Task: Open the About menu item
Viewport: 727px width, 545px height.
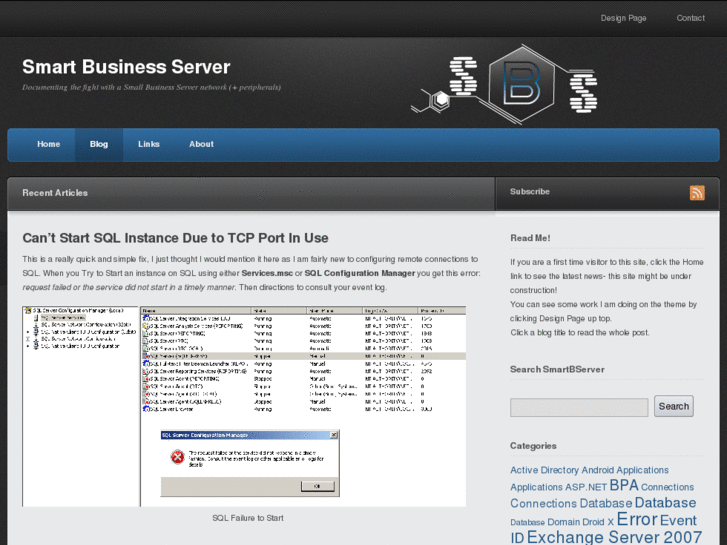Action: [201, 144]
